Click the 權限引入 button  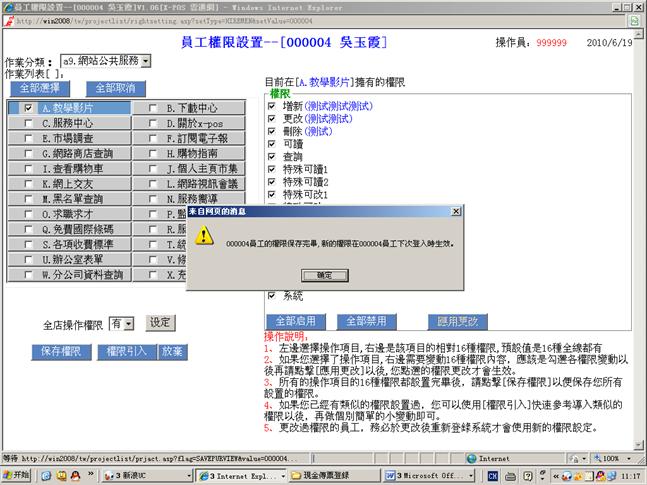pyautogui.click(x=125, y=352)
